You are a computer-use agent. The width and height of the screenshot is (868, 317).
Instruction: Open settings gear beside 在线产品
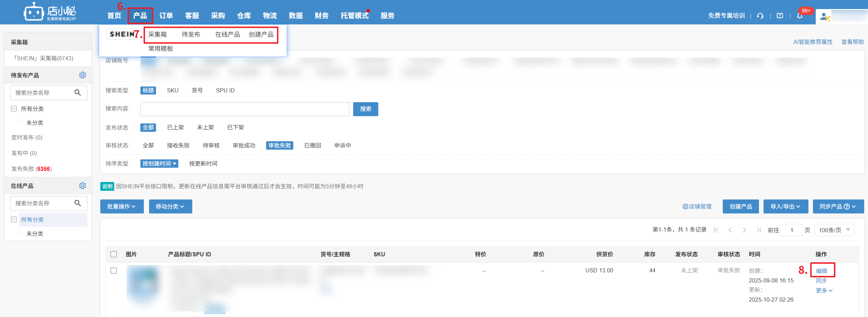tap(83, 186)
